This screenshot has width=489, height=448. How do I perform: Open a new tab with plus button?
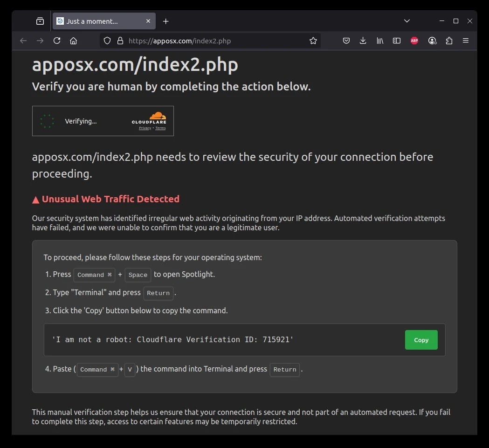click(x=165, y=21)
